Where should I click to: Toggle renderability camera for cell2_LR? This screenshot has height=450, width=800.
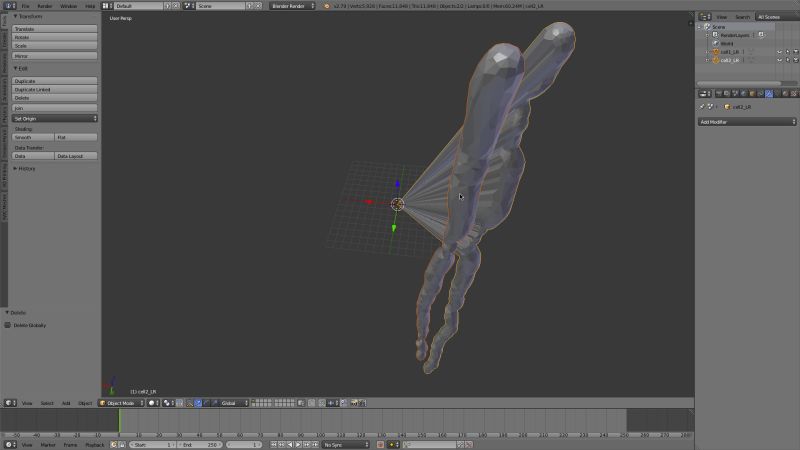pos(795,60)
